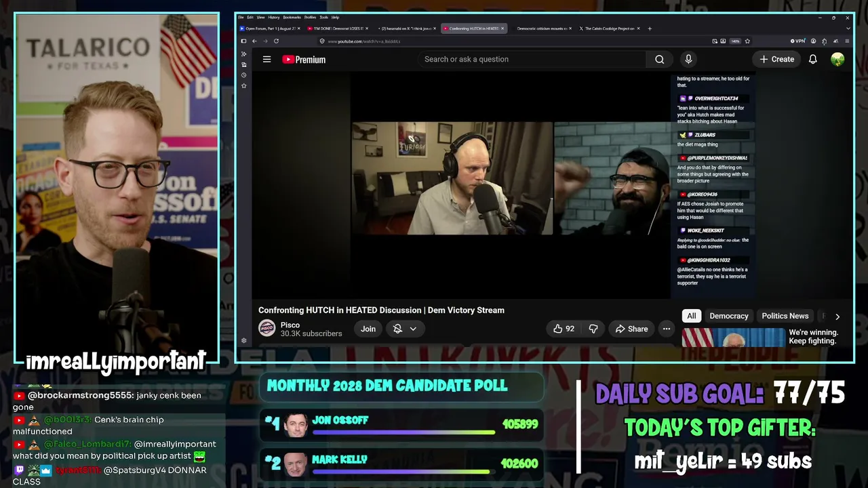This screenshot has height=488, width=868.
Task: Open the sidebar settings gear icon
Action: point(244,340)
